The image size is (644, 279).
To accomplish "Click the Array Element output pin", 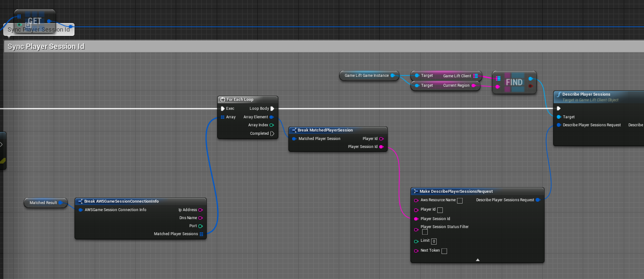I will [x=272, y=117].
